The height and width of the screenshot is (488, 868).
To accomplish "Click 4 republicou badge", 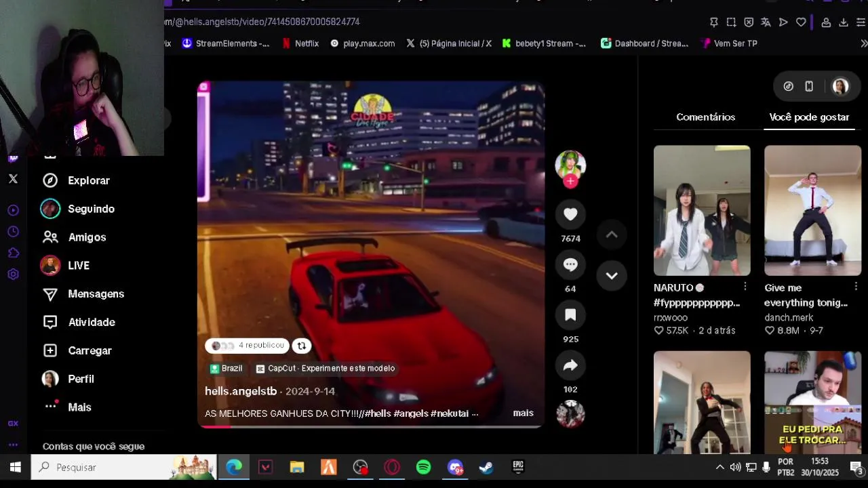I will 247,346.
